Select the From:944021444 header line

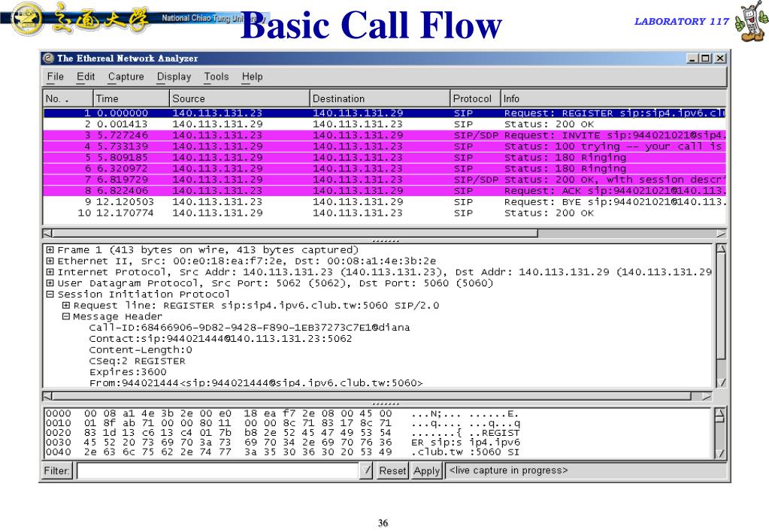(256, 383)
